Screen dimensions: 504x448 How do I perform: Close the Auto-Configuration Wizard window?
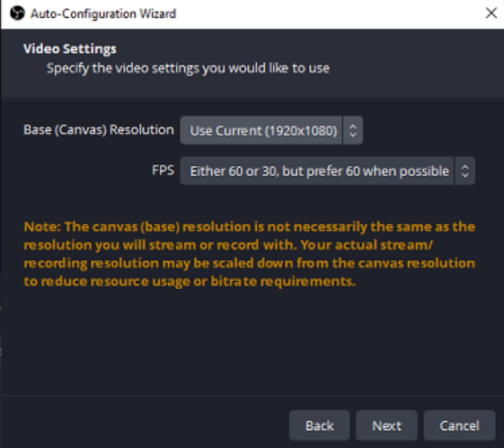pyautogui.click(x=491, y=13)
